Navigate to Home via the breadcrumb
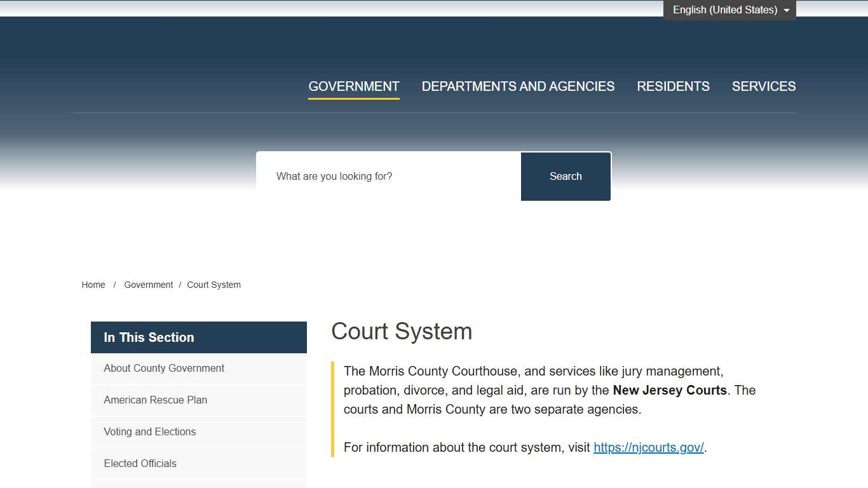 tap(93, 285)
